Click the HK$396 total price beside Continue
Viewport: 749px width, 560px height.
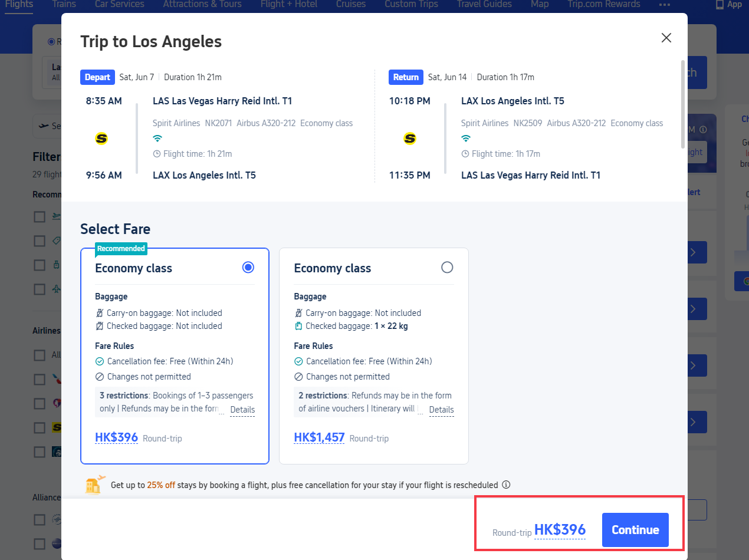pyautogui.click(x=560, y=529)
